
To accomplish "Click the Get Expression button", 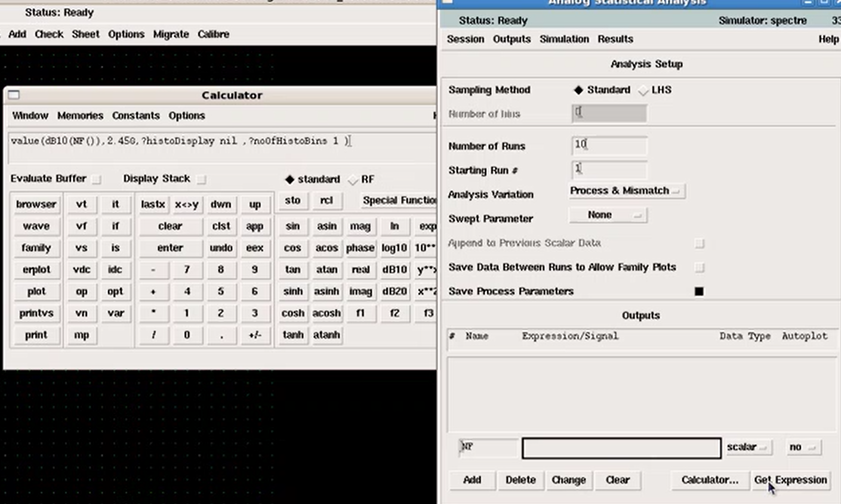I will pos(790,480).
